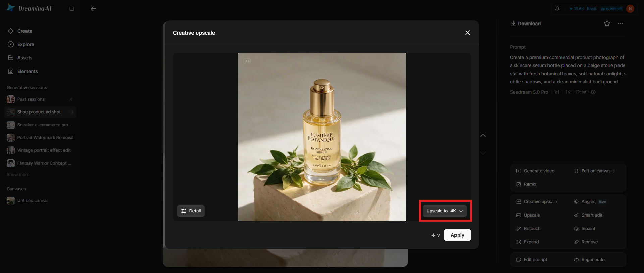Open the user avatar N menu
Viewport: 644px width, 273px height.
pyautogui.click(x=630, y=9)
